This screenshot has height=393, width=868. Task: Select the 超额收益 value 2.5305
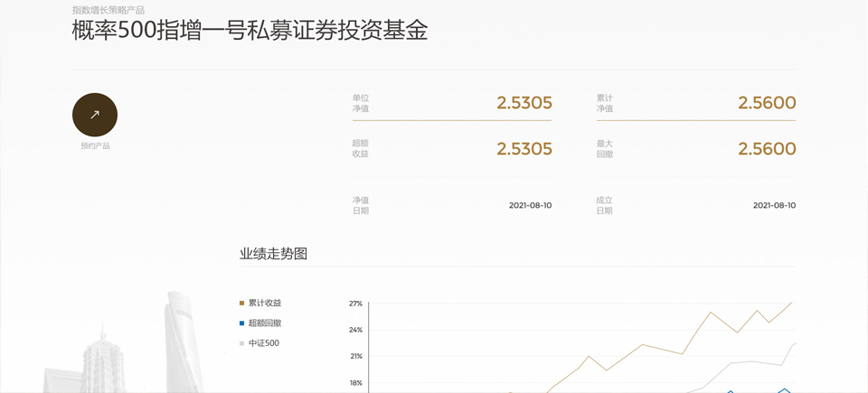524,149
